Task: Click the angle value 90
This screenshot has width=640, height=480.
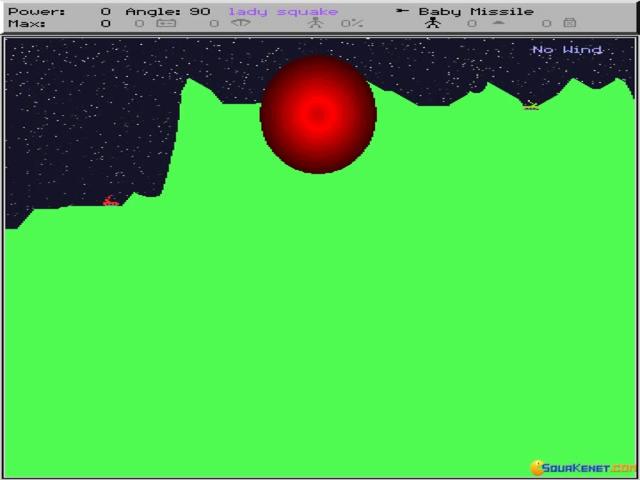Action: [200, 11]
